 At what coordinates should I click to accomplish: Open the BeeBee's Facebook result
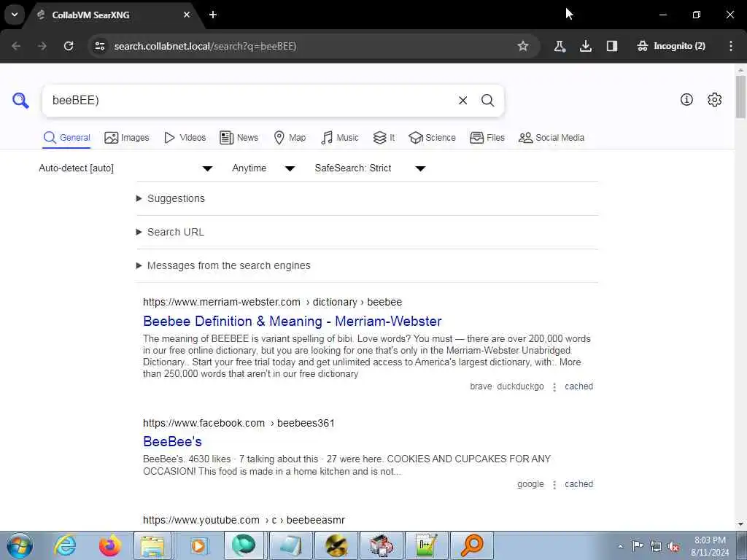tap(172, 441)
